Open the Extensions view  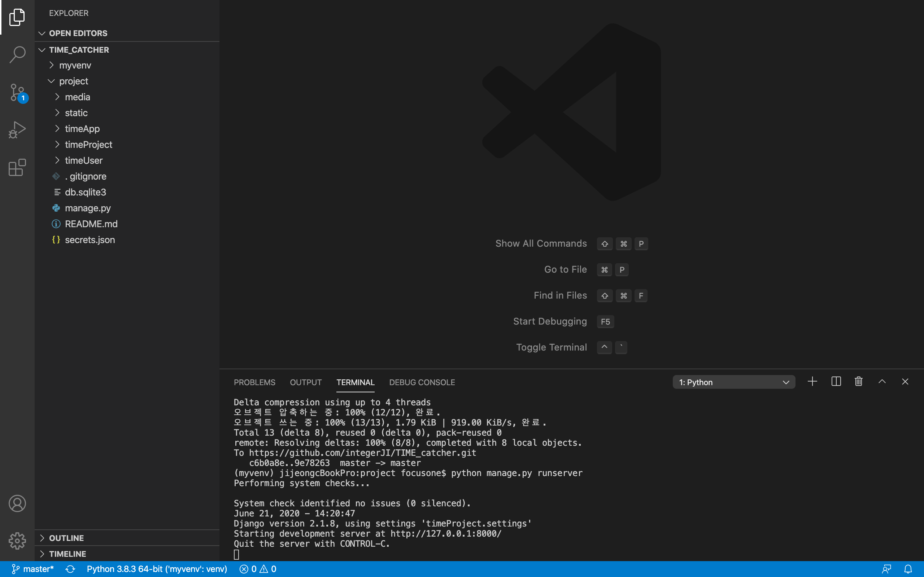click(x=17, y=168)
